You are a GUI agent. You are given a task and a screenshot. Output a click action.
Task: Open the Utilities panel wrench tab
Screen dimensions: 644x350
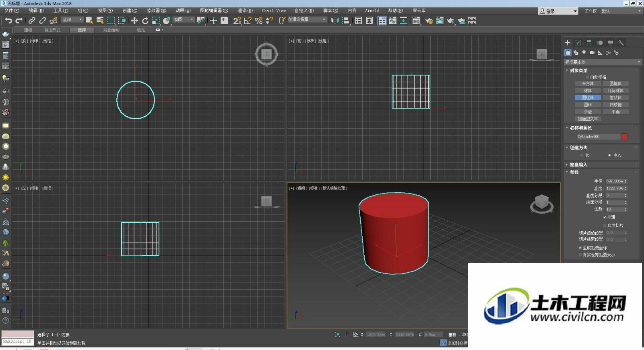pyautogui.click(x=621, y=43)
